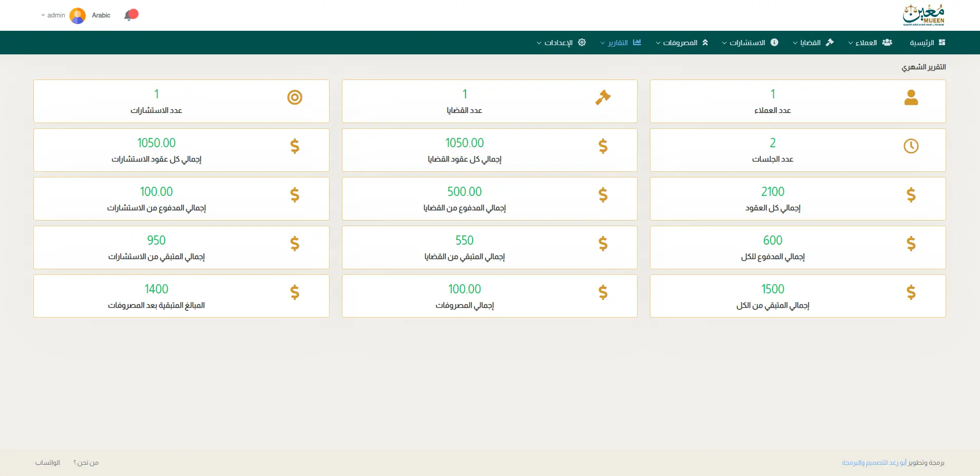The height and width of the screenshot is (476, 980).
Task: Click the clock icon in sessions count card
Action: pyautogui.click(x=911, y=146)
